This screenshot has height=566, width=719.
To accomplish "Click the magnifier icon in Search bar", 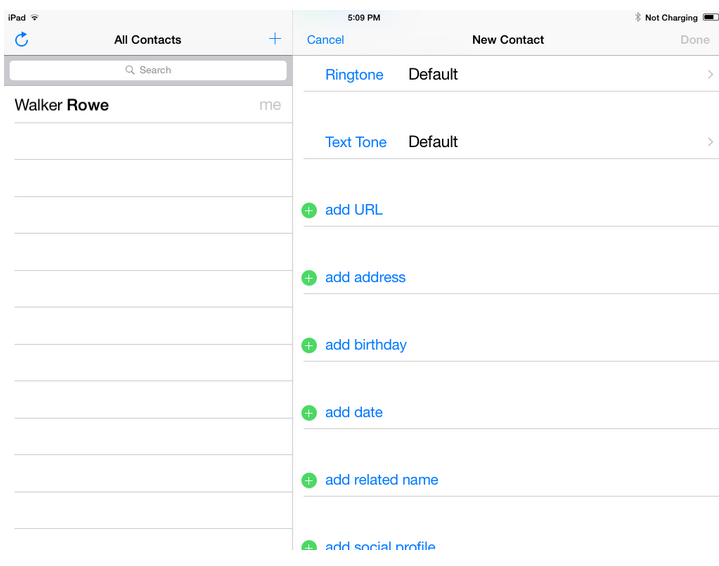I will pos(130,70).
